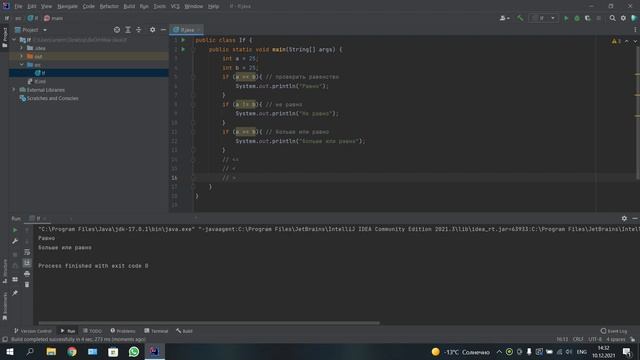Start debugging with the green bug icon
Viewport: 640px width, 360px height.
tap(577, 18)
